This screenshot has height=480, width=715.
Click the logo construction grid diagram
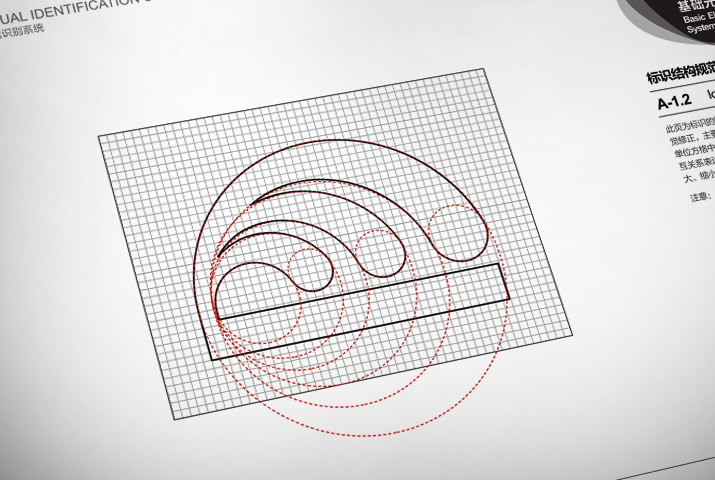point(335,244)
